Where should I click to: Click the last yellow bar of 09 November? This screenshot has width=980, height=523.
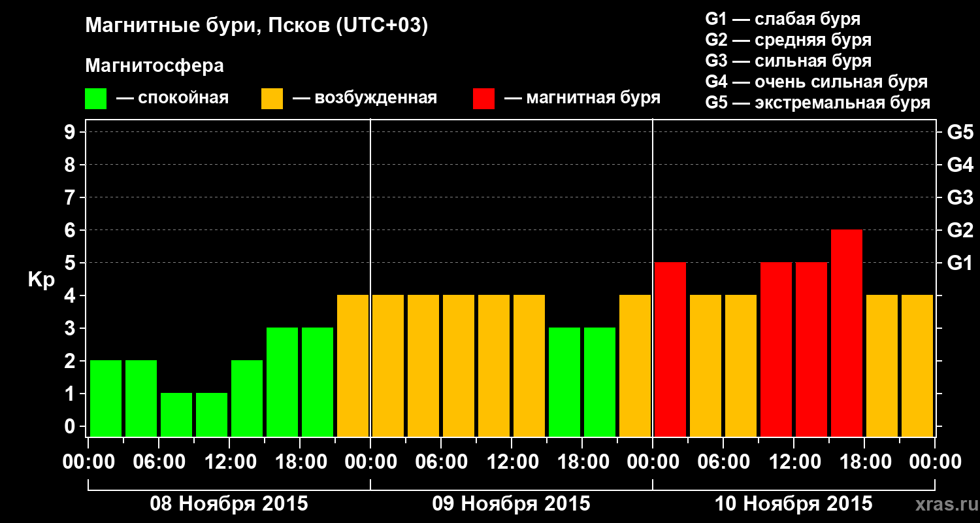(x=635, y=365)
